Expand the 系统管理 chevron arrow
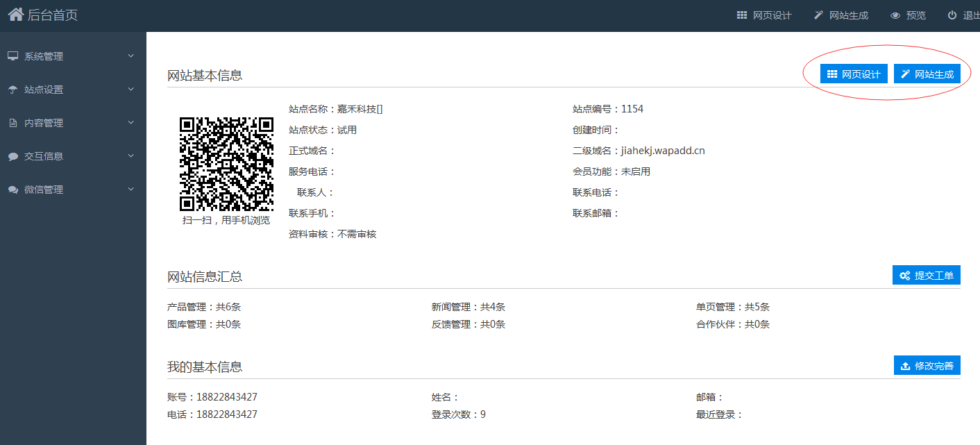Viewport: 980px width, 445px height. point(130,56)
